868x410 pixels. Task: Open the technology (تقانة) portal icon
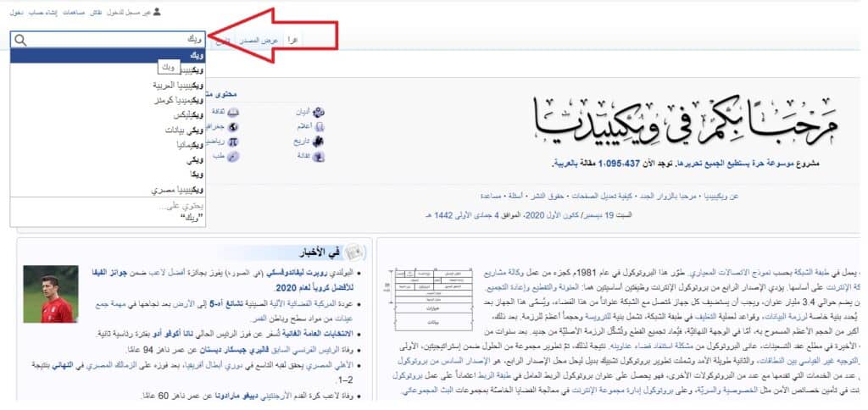click(x=319, y=157)
